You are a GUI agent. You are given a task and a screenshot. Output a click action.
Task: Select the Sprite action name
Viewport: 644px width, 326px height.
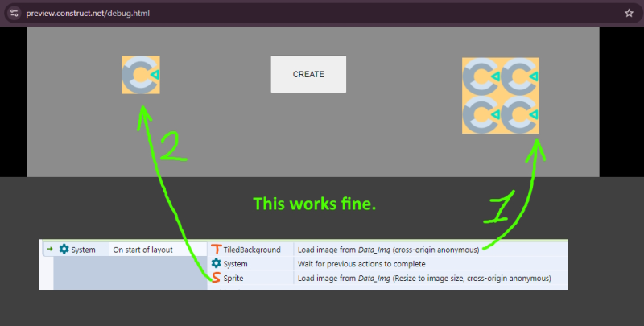[x=233, y=279]
